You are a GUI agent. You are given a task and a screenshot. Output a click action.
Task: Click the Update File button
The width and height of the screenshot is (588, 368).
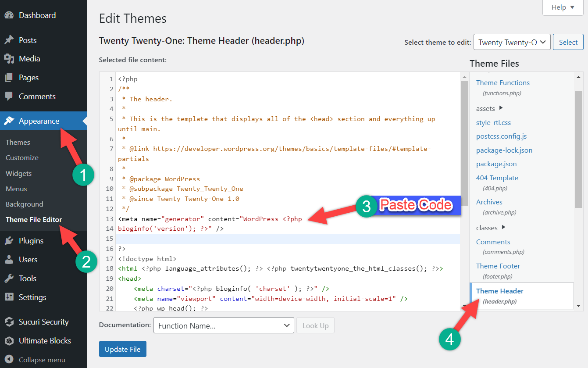tap(123, 349)
